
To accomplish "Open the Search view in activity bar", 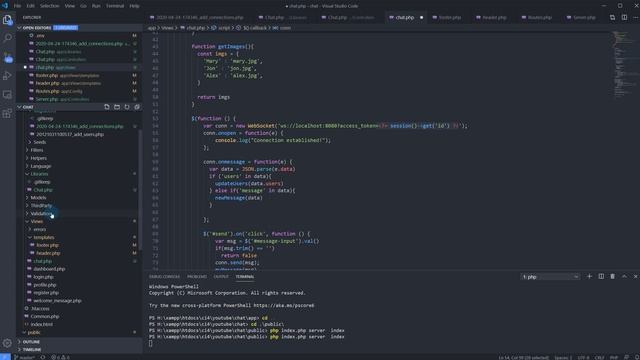I will click(x=7, y=38).
